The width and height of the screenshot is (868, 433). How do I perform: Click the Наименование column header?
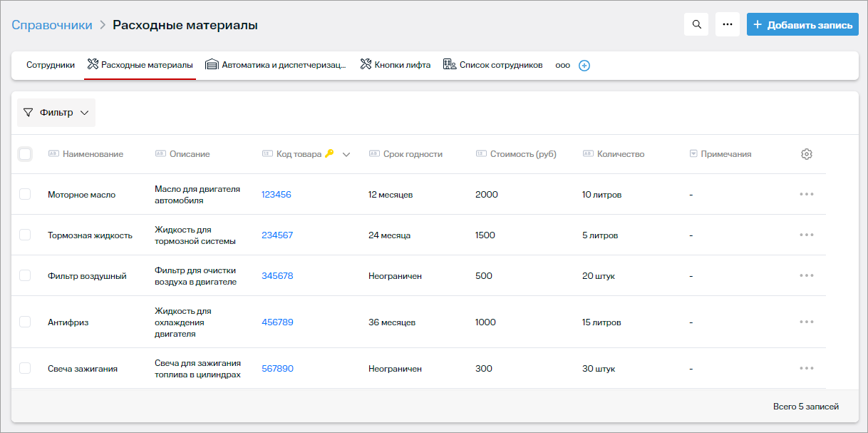pos(93,154)
